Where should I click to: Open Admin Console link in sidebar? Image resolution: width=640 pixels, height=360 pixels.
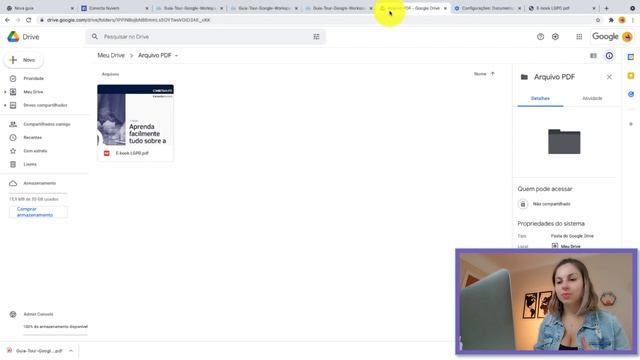point(38,314)
